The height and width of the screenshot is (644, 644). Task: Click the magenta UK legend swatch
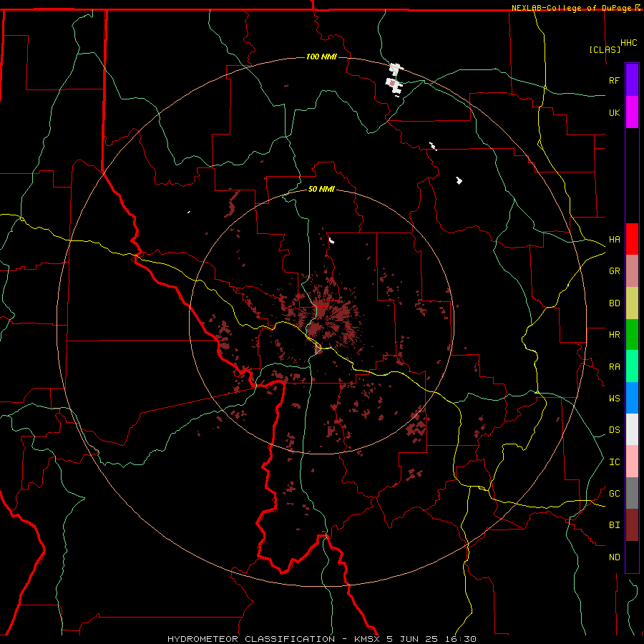pos(632,112)
